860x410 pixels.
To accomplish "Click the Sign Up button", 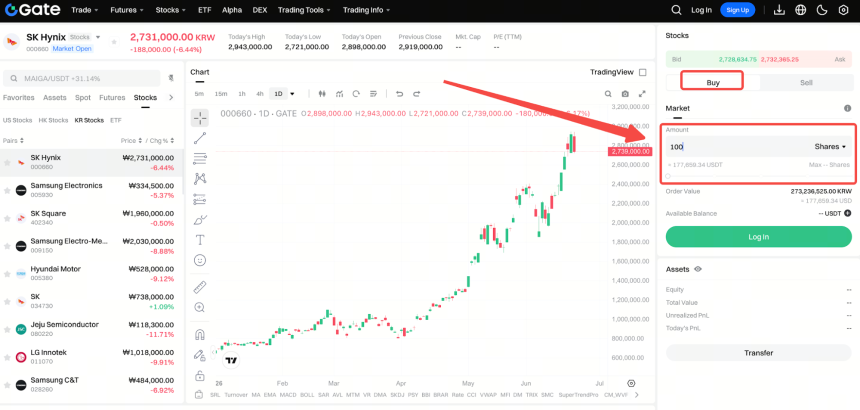I will point(737,10).
